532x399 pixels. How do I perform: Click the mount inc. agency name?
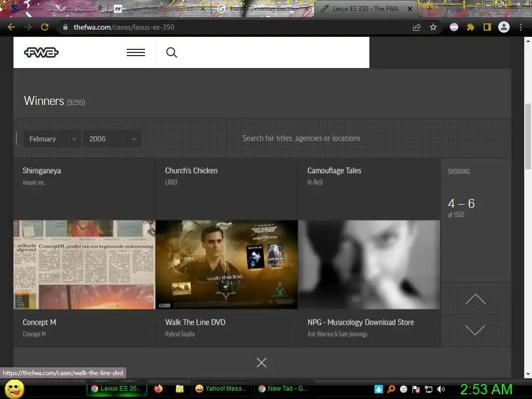[x=34, y=182]
